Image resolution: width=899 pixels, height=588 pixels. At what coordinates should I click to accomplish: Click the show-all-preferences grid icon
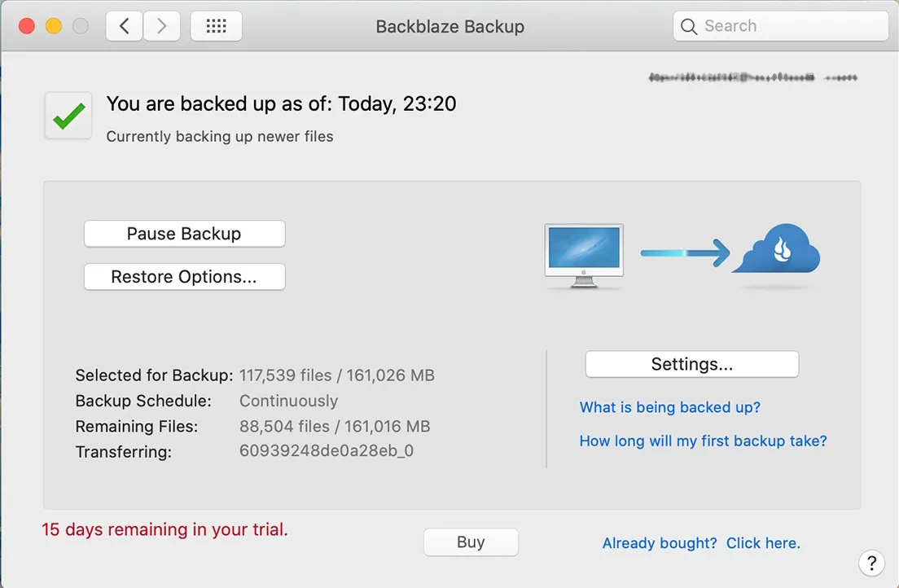[x=215, y=25]
